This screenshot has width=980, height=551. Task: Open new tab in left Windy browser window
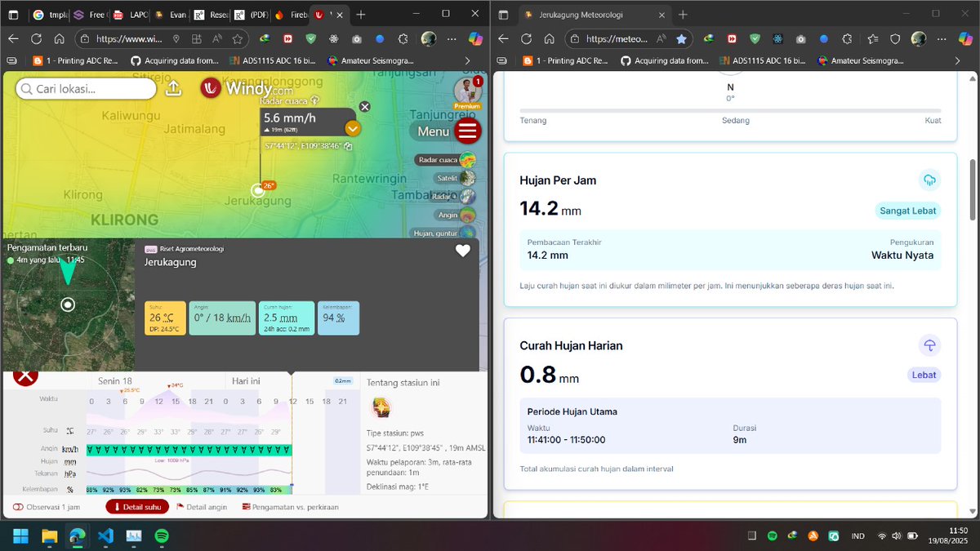tap(361, 15)
